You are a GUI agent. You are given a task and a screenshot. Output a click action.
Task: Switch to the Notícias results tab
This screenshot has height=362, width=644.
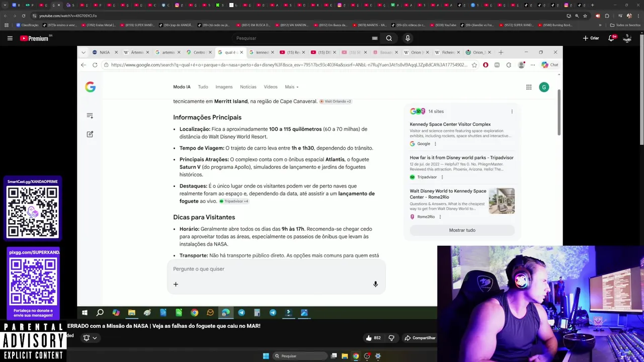tap(248, 87)
